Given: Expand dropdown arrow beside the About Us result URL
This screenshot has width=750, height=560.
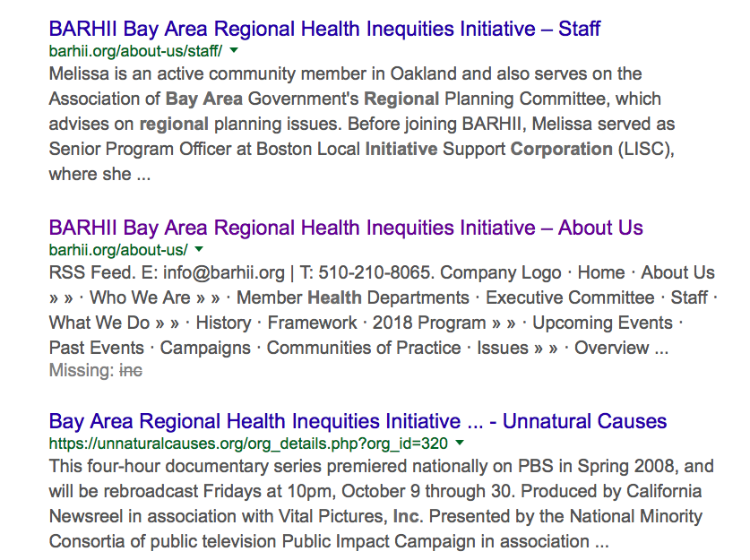Looking at the screenshot, I should pyautogui.click(x=199, y=250).
